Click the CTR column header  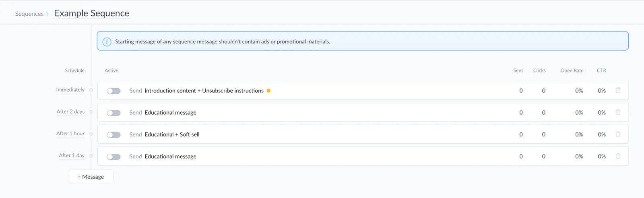[601, 70]
